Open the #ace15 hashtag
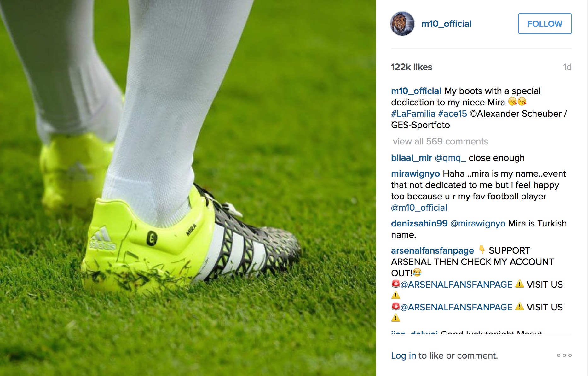 [453, 114]
